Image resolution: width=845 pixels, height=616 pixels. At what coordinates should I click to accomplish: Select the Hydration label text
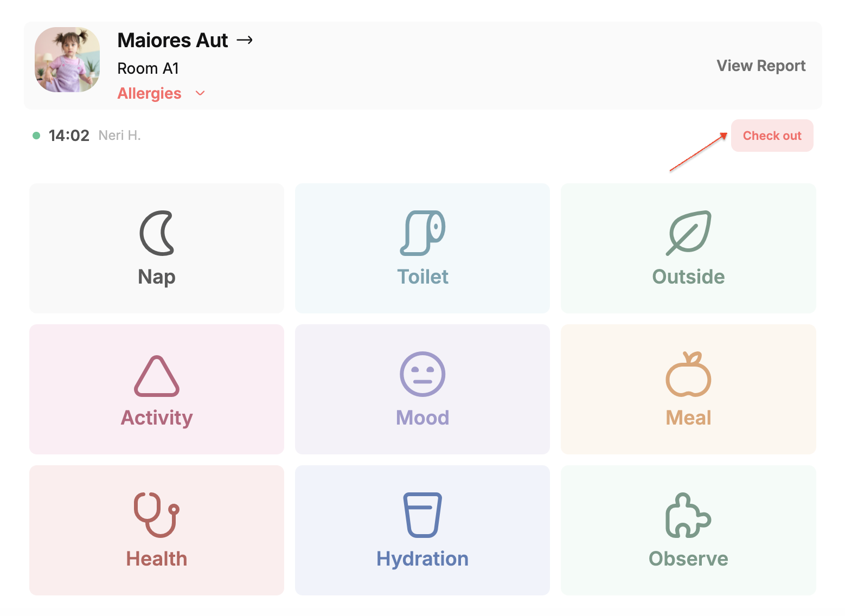422,559
